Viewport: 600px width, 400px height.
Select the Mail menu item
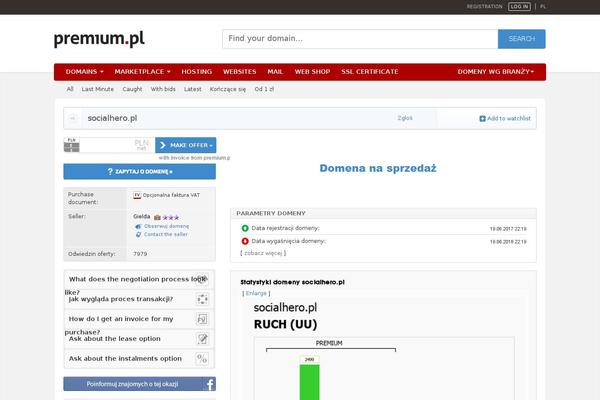pyautogui.click(x=275, y=72)
